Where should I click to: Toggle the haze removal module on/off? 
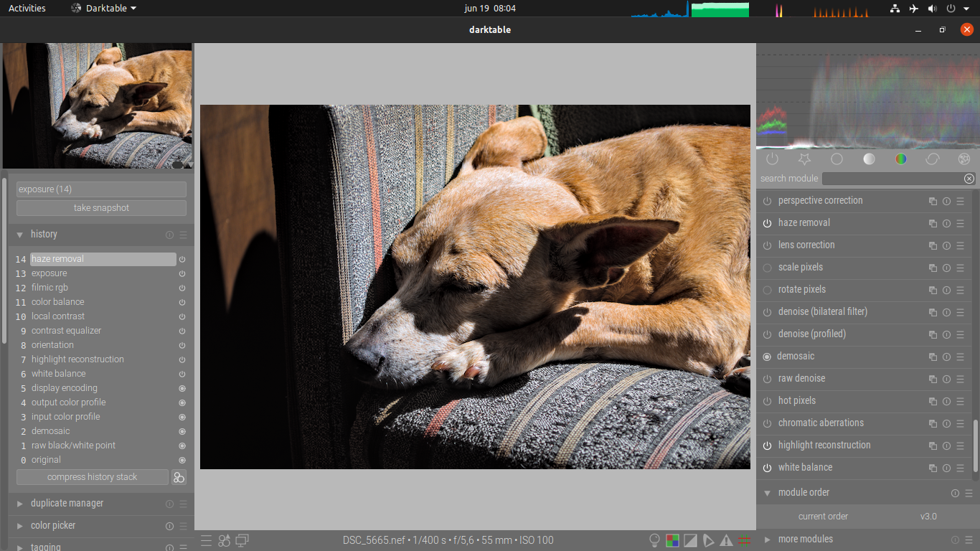click(x=767, y=223)
